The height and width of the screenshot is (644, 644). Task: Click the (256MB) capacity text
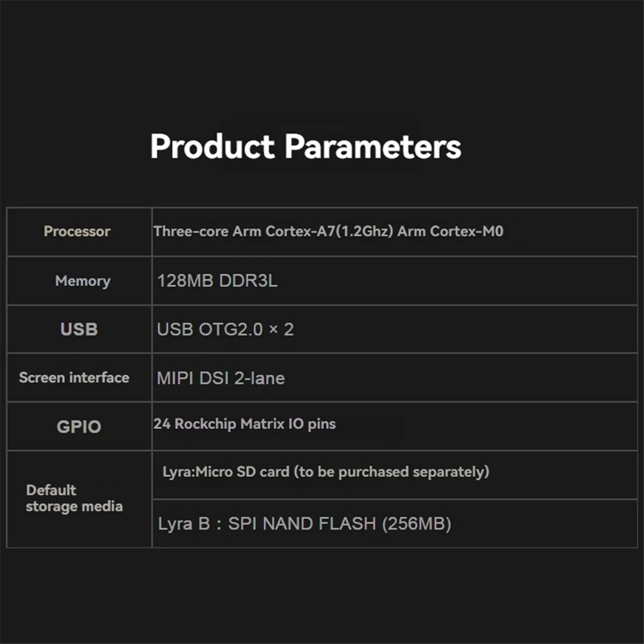point(416,524)
